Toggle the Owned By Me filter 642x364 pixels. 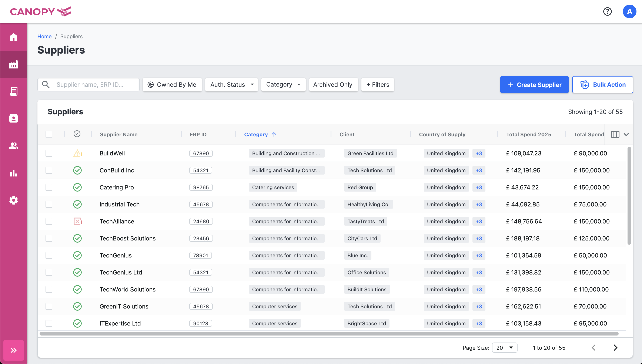[172, 85]
